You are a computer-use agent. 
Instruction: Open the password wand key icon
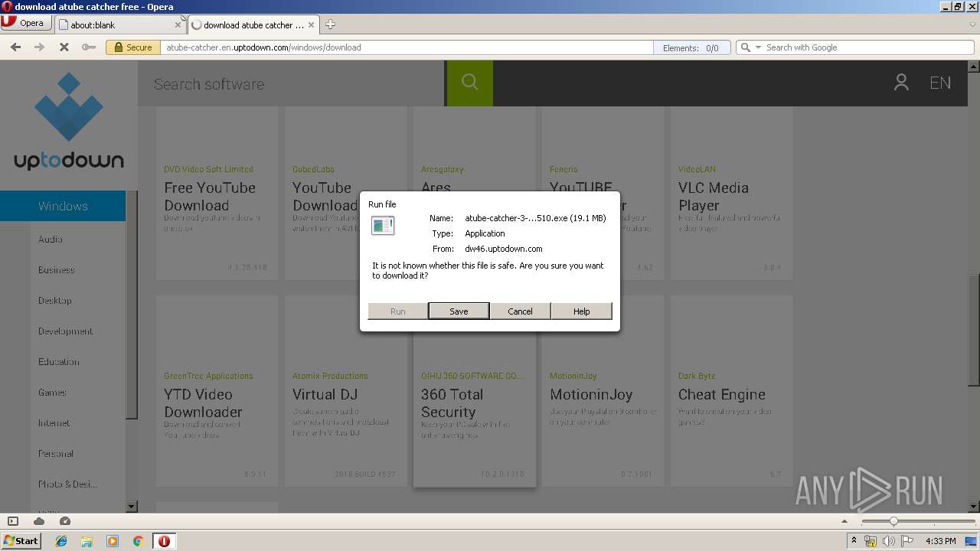click(x=89, y=47)
